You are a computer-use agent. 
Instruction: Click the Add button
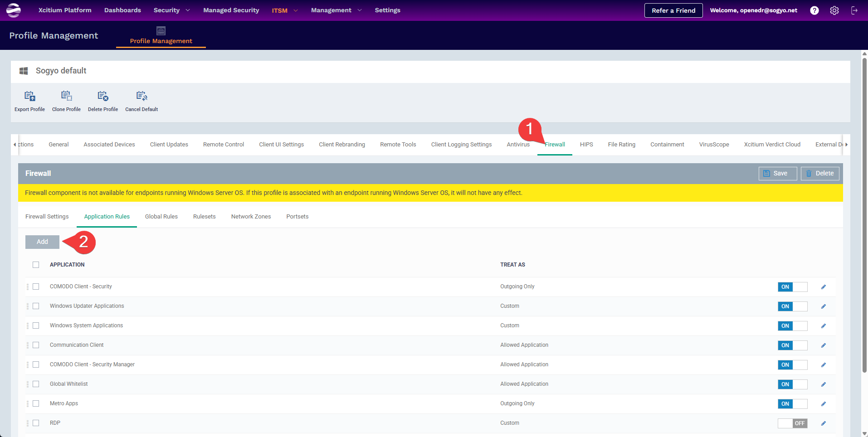42,242
